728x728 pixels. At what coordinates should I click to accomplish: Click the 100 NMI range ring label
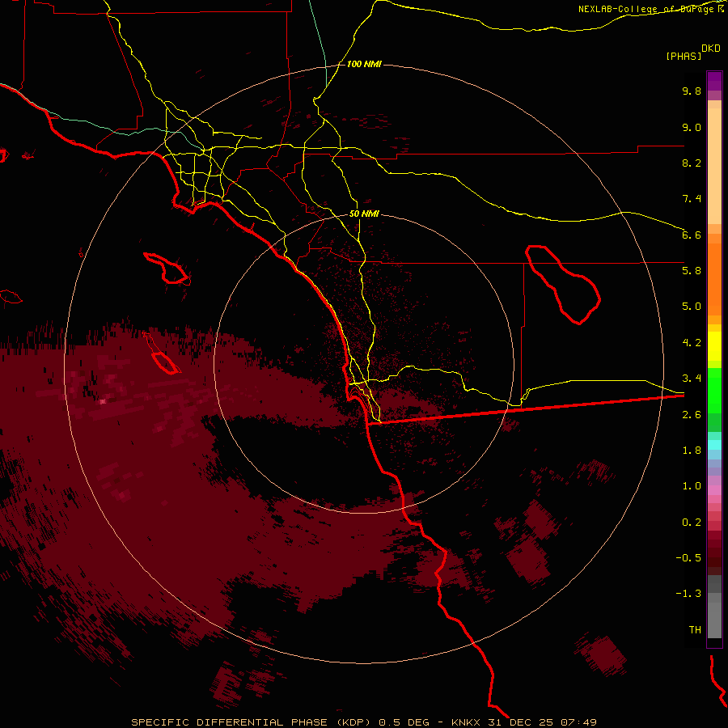(364, 64)
